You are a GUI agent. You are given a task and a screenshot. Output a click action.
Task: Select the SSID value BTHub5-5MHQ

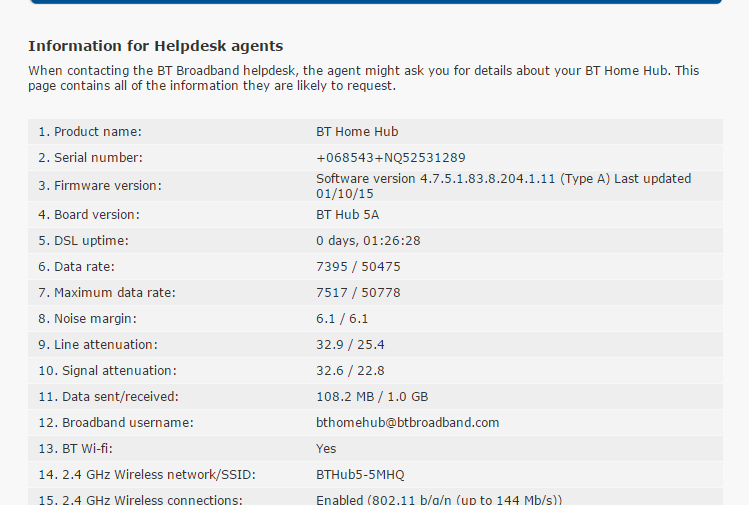[360, 475]
